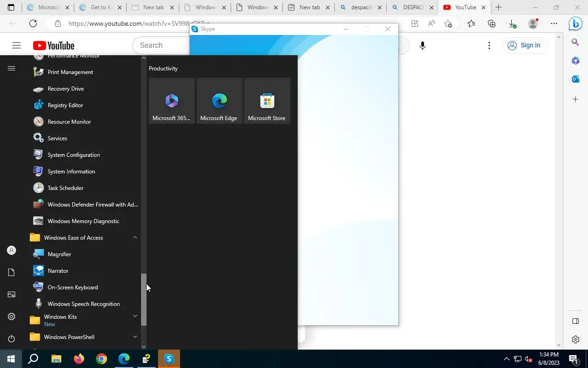
Task: Open Edge sidebar search
Action: point(575,42)
